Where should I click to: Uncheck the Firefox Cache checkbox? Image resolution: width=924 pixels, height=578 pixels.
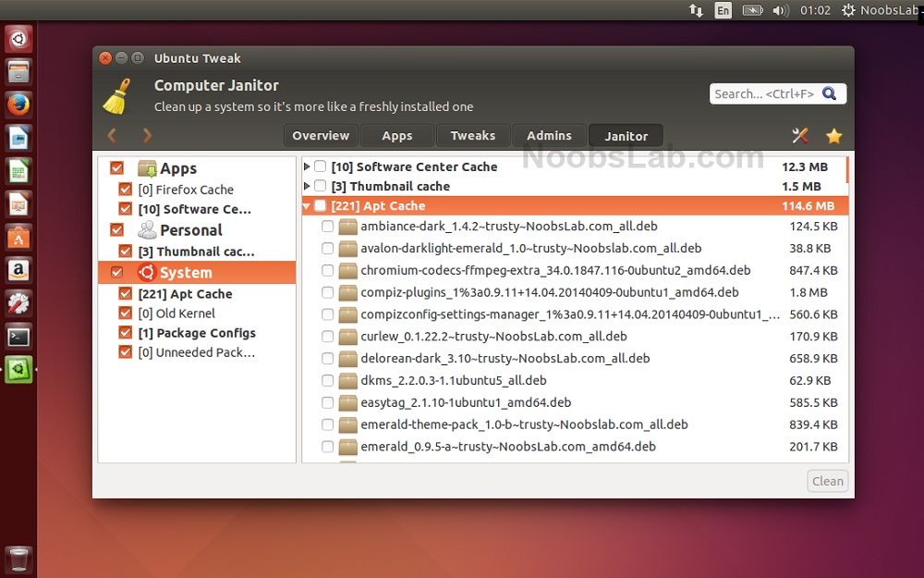click(125, 190)
